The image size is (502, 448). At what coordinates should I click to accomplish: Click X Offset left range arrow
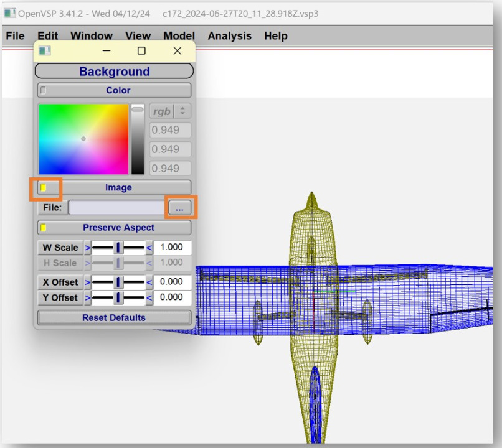(x=88, y=282)
